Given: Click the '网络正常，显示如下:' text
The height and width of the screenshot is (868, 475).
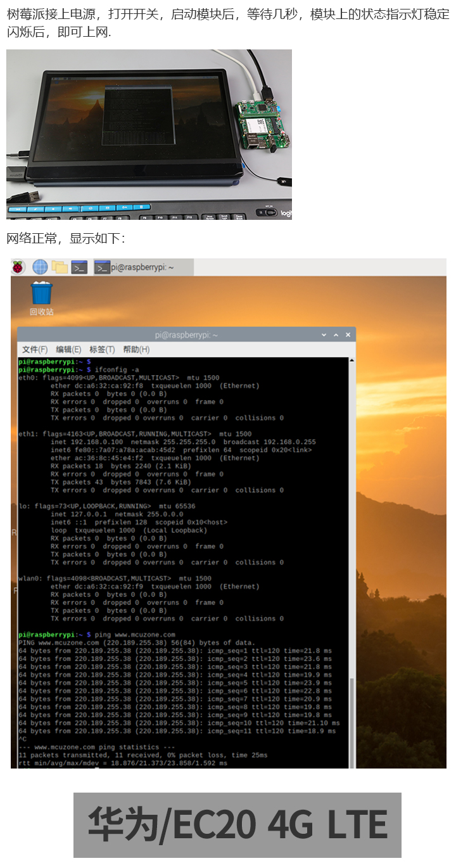Looking at the screenshot, I should 66,239.
